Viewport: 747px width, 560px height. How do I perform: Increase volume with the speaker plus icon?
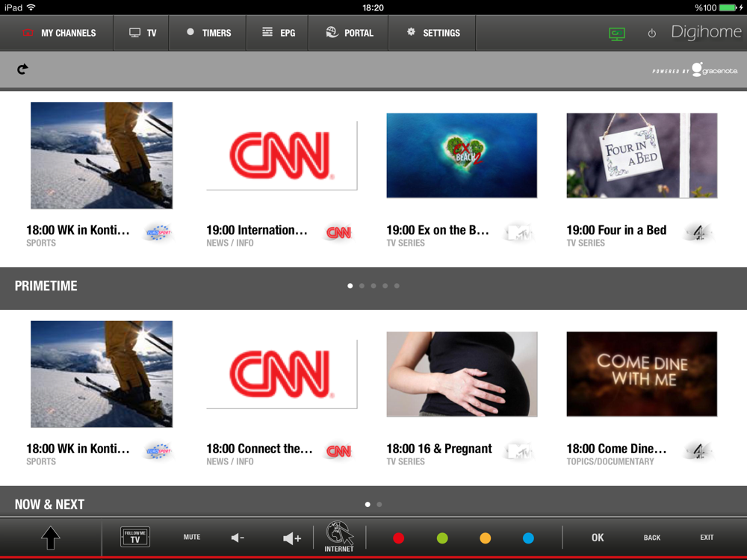pos(292,538)
